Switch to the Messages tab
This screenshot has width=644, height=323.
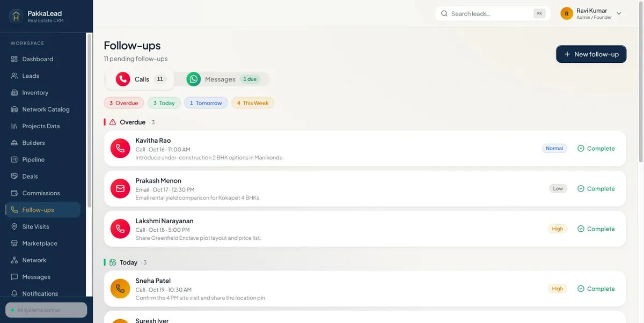(223, 79)
